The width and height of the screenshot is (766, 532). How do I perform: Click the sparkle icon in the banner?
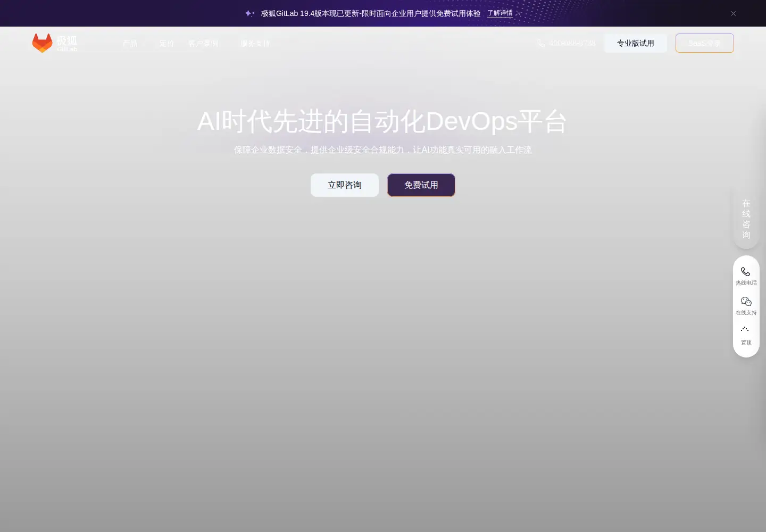click(249, 13)
